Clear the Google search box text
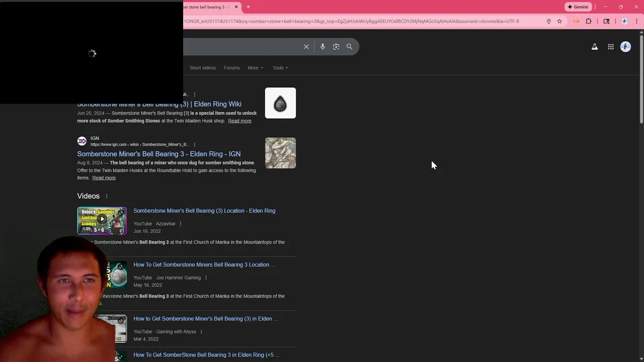 click(306, 47)
